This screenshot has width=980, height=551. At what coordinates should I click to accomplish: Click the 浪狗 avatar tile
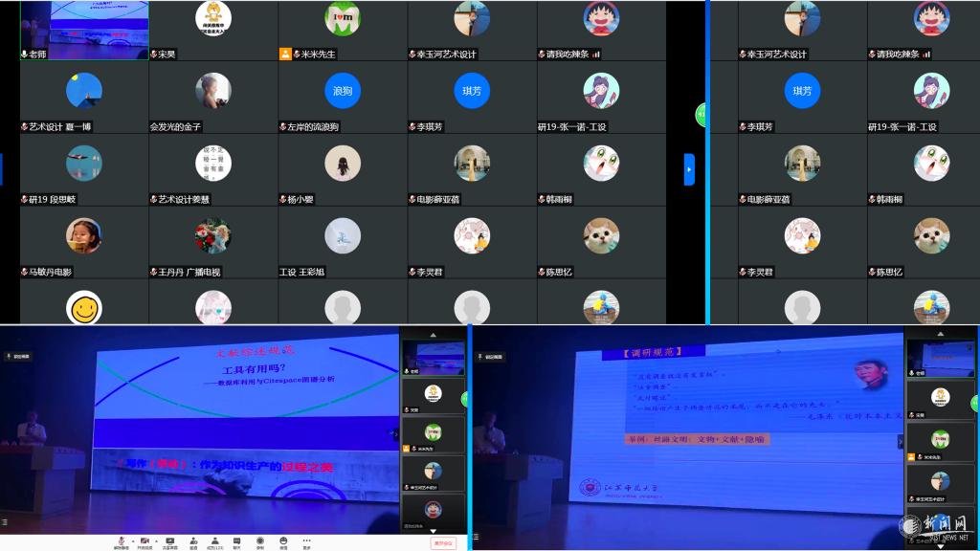tap(343, 92)
